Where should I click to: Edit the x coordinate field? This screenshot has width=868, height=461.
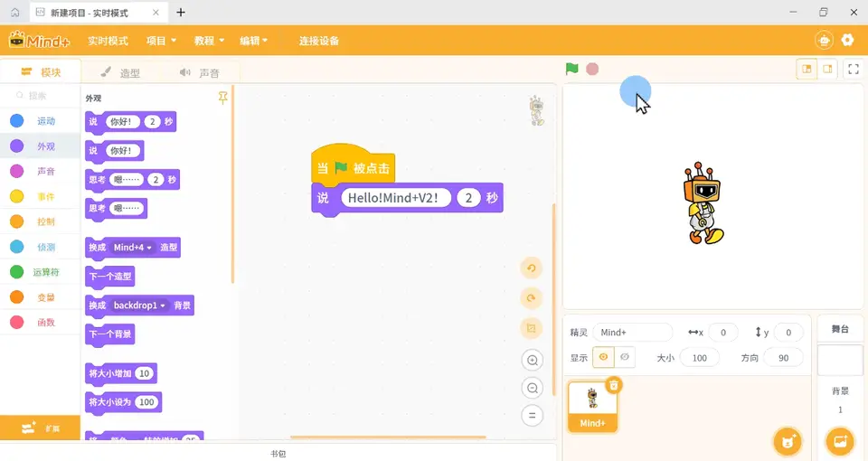(723, 332)
